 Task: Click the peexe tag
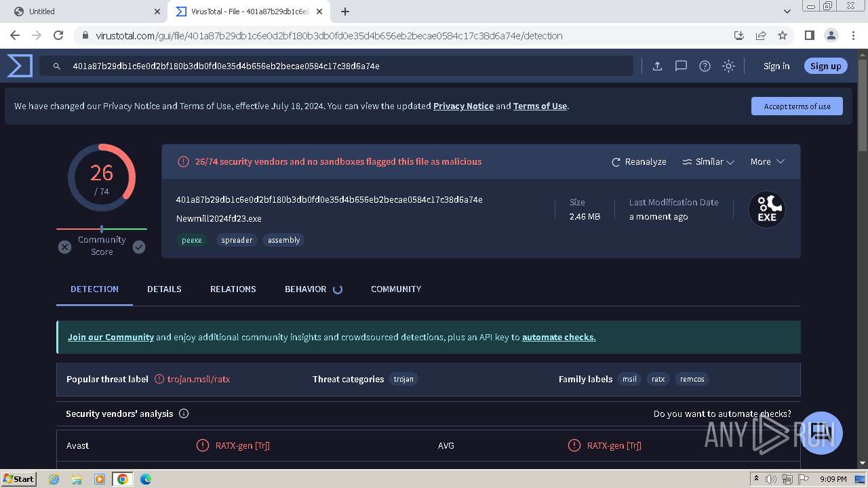tap(191, 240)
